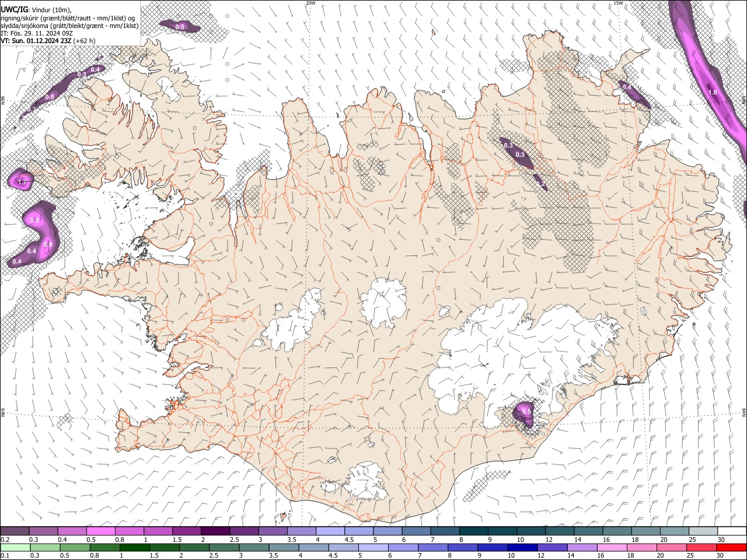Pick the 8–9 dark teal swatch, upper legend

pyautogui.click(x=473, y=531)
